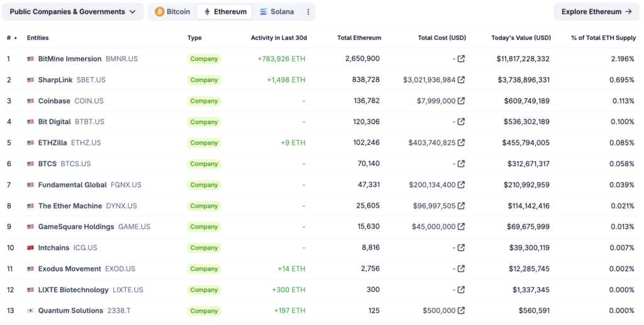The width and height of the screenshot is (644, 325).
Task: Sort by Total Ethereum column header
Action: [358, 38]
